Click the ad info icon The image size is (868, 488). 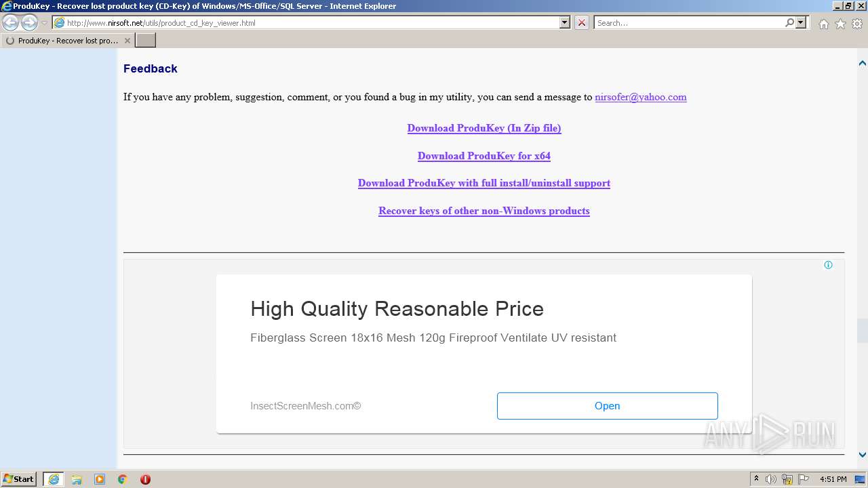[828, 265]
